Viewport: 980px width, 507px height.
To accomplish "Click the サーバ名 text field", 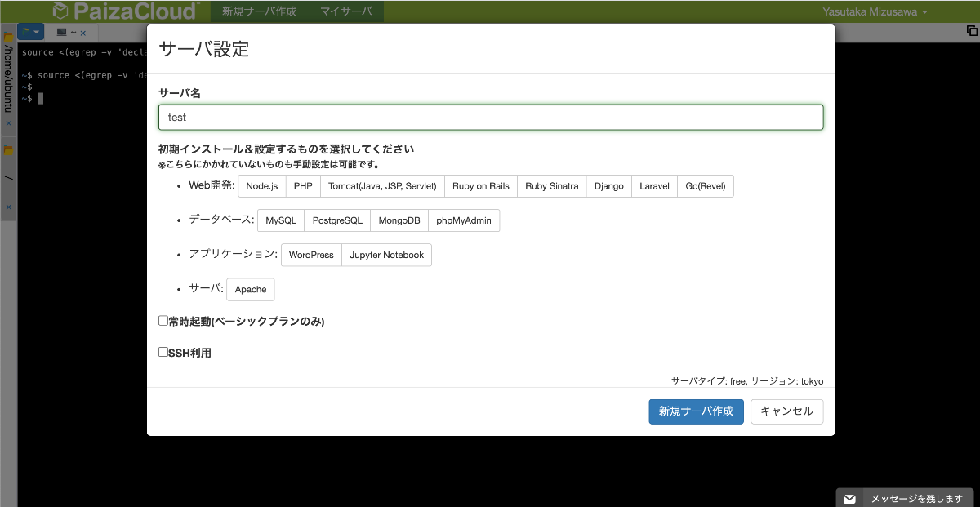I will pyautogui.click(x=491, y=117).
